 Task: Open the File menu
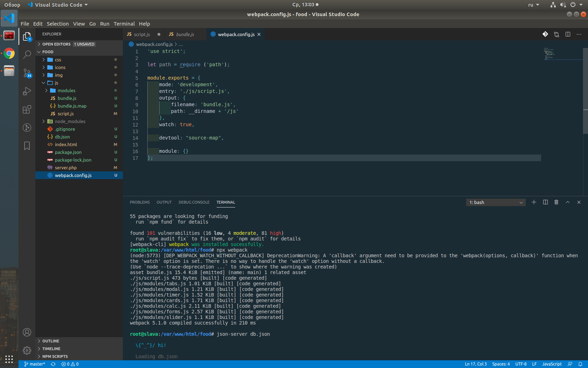[25, 24]
